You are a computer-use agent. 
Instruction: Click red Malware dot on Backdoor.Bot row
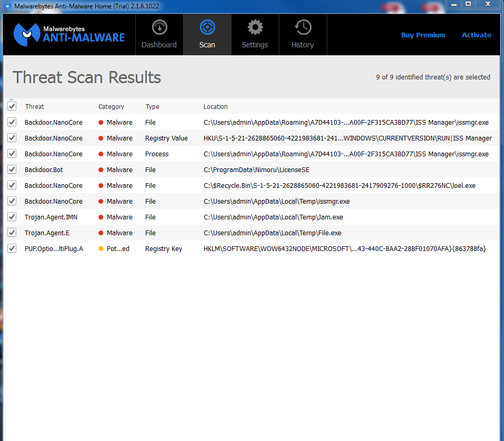point(100,169)
